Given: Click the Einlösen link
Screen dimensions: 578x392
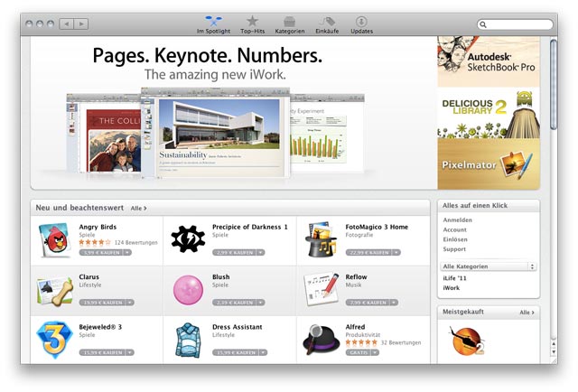Looking at the screenshot, I should [455, 239].
